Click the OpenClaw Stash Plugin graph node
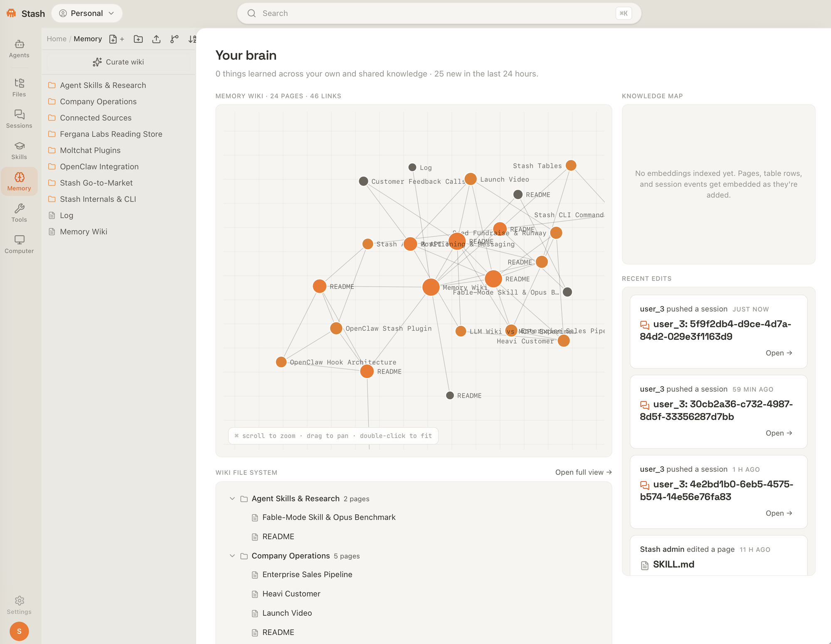This screenshot has height=644, width=831. [x=336, y=328]
